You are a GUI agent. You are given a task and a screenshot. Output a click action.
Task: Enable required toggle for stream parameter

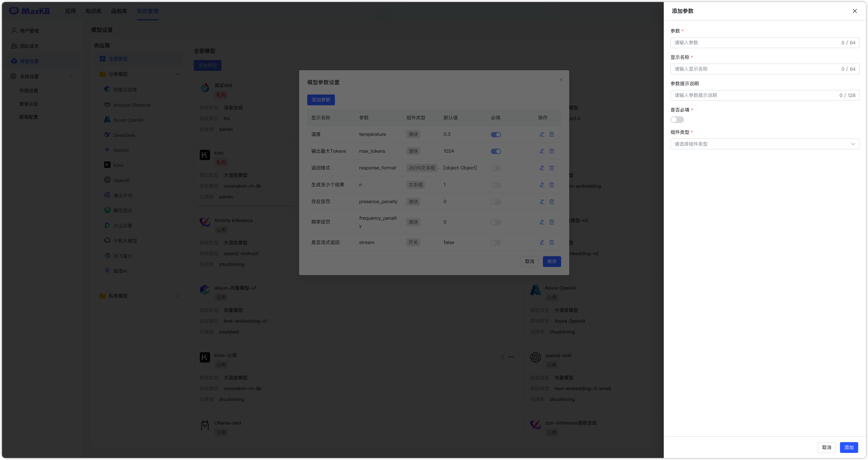click(496, 243)
